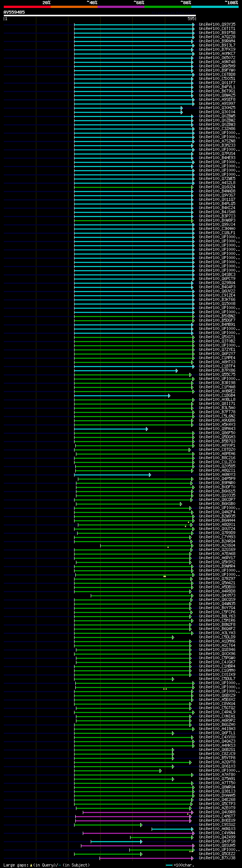Open hit UniRef100_C8TDZ0

point(217,450)
